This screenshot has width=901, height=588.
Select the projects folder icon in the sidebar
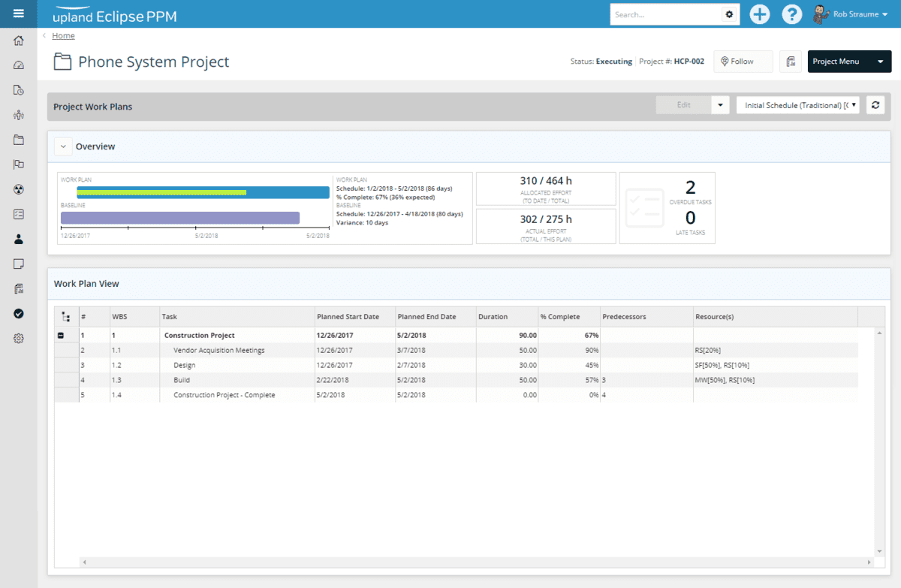pyautogui.click(x=18, y=138)
